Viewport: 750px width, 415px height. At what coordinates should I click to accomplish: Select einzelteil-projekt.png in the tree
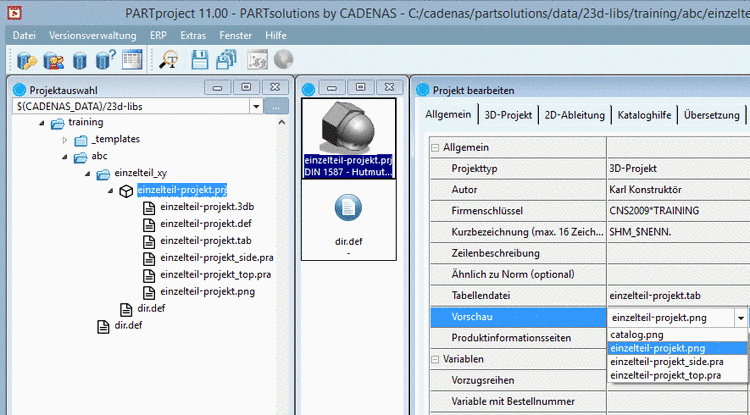[208, 292]
